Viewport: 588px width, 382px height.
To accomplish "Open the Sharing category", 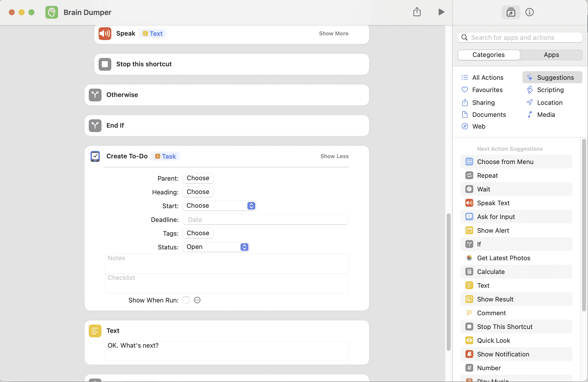I will pyautogui.click(x=478, y=102).
